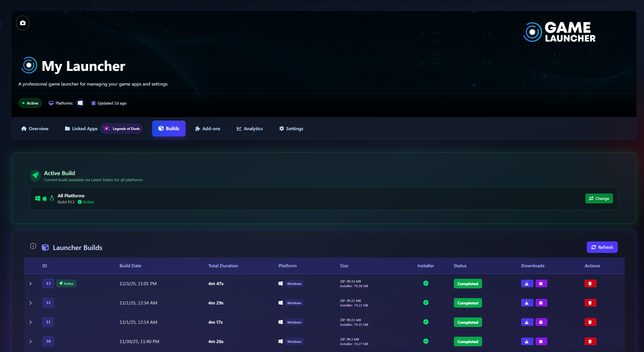Open the Add-ons tab

[x=207, y=129]
